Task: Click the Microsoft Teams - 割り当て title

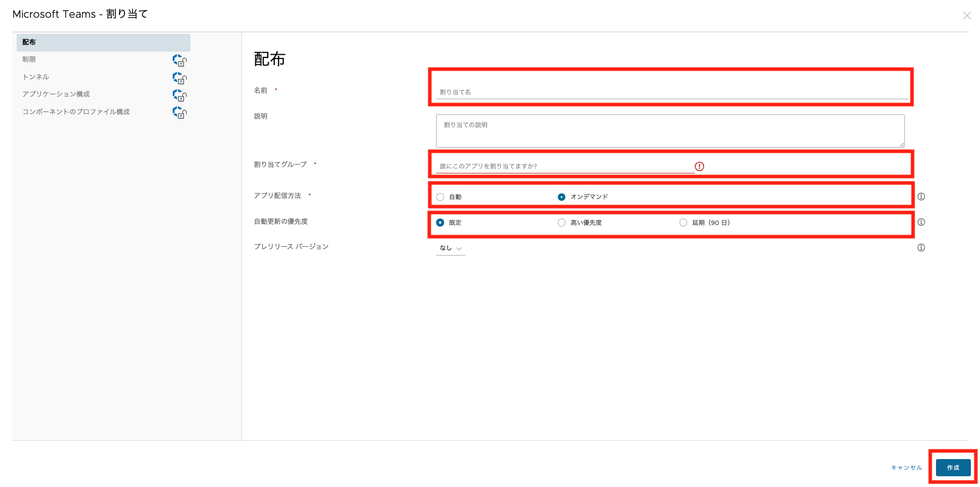Action: pyautogui.click(x=80, y=14)
